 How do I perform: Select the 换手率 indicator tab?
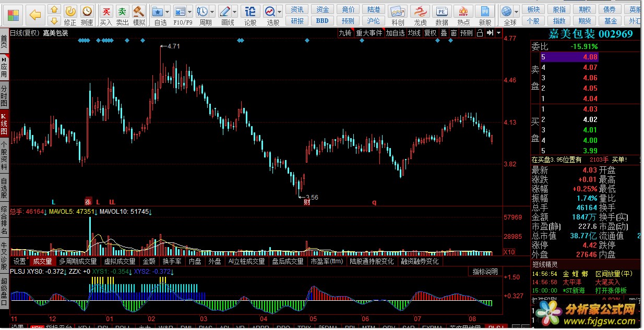click(172, 261)
